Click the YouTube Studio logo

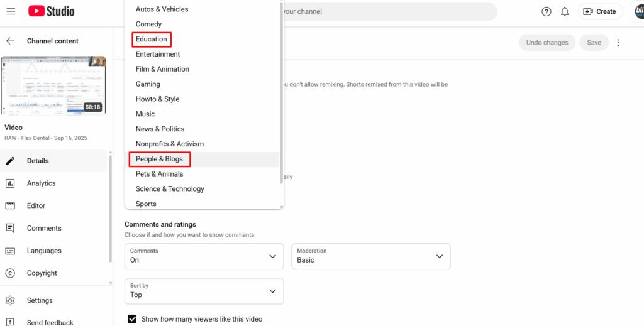51,11
